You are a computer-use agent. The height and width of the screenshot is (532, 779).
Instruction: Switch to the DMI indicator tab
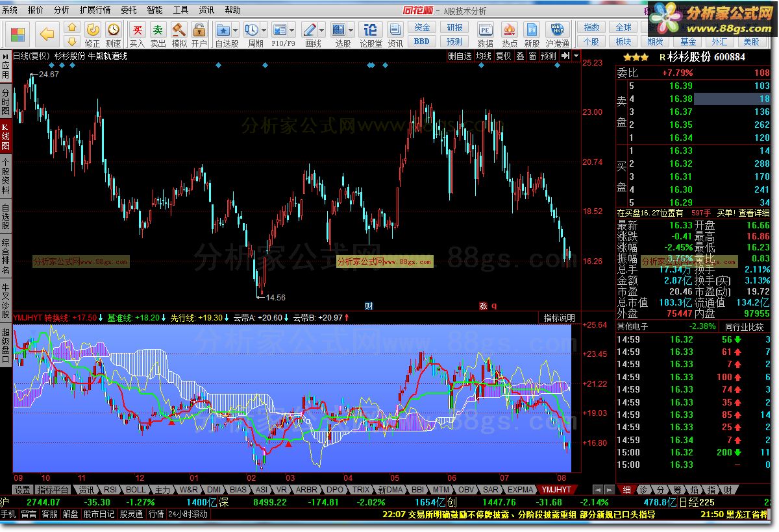[x=214, y=489]
